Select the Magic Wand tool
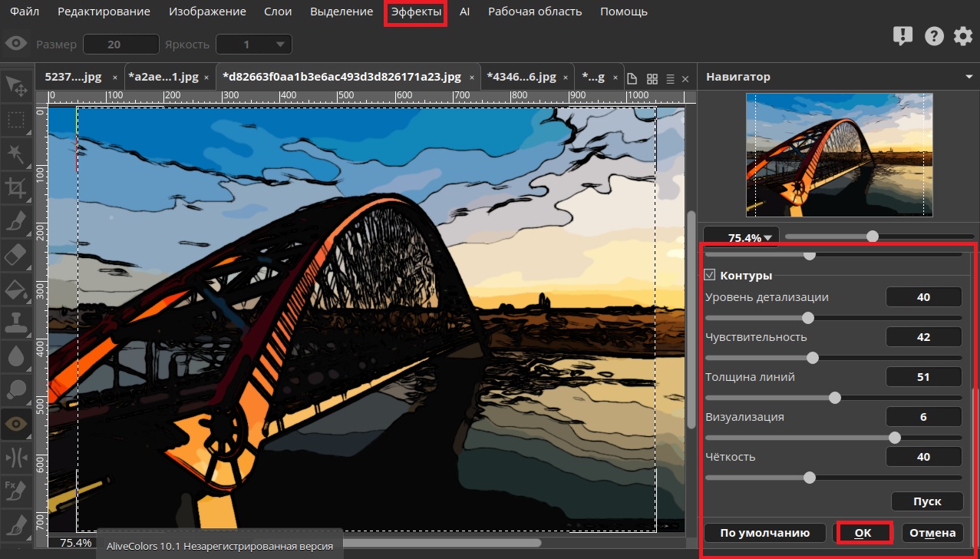980x559 pixels. 16,154
